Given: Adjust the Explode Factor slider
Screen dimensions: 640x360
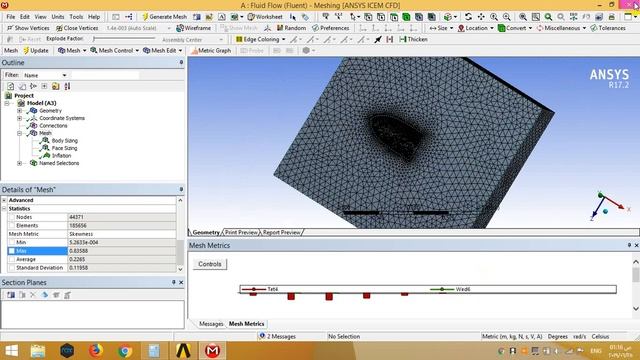Looking at the screenshot, I should point(124,39).
